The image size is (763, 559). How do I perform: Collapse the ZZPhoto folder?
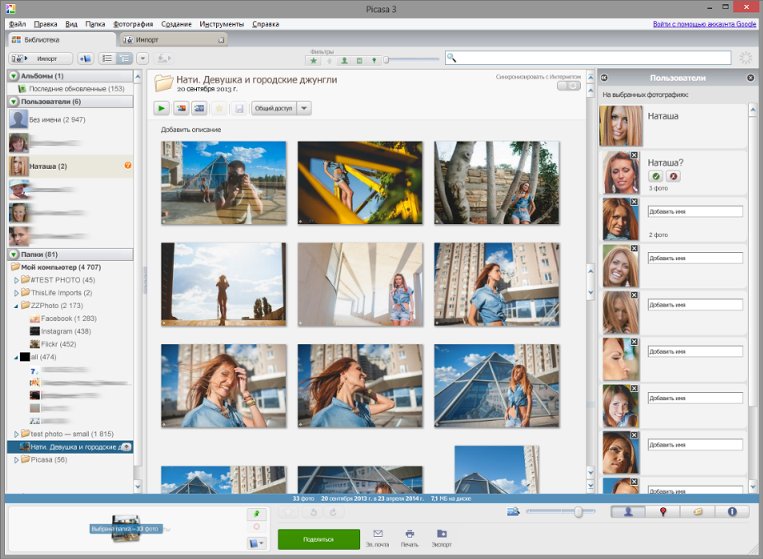(16, 306)
